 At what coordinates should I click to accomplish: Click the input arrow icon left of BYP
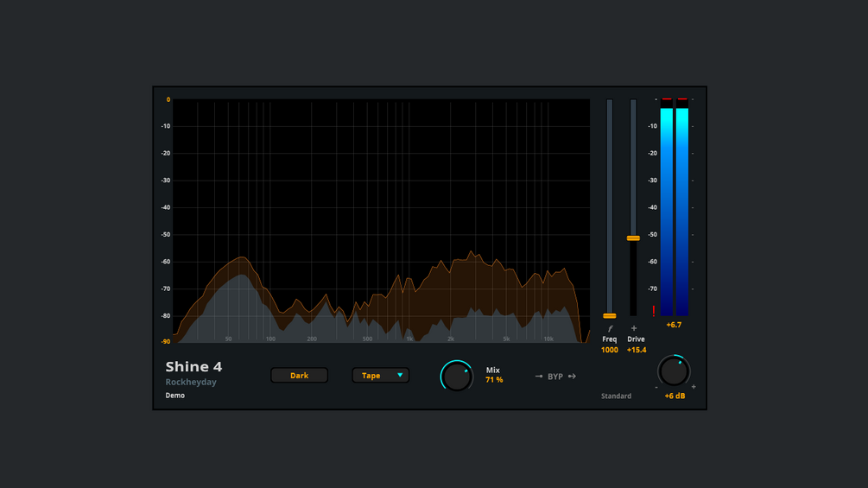coord(539,377)
